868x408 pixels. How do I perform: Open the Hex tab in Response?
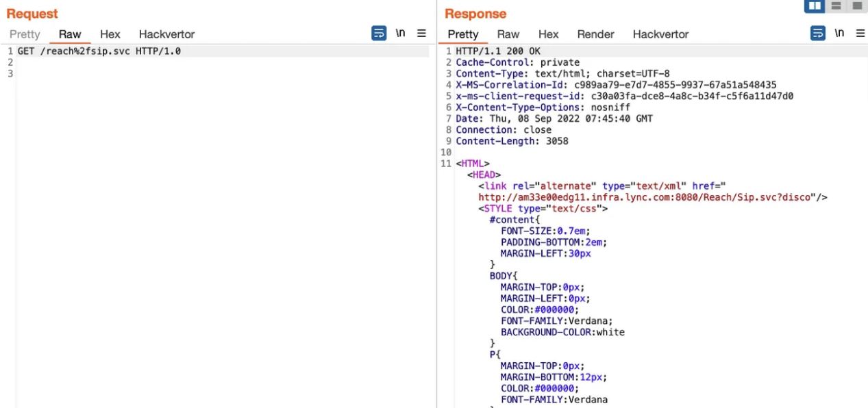click(548, 34)
